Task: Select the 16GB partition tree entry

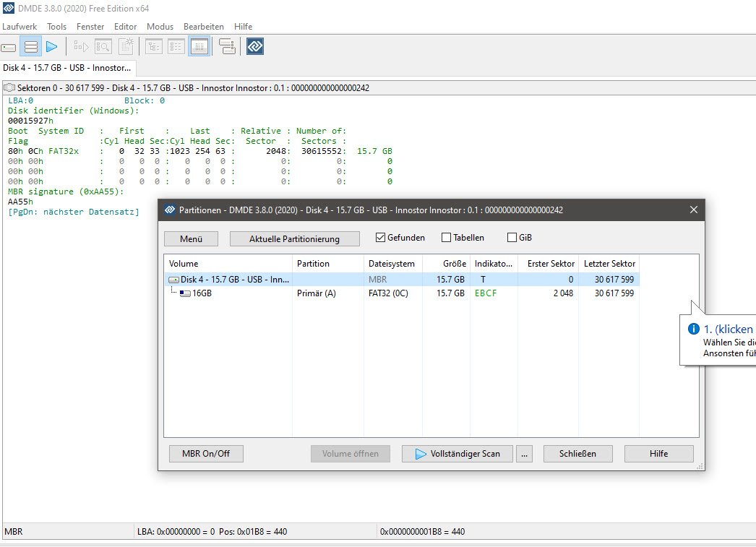Action: (202, 293)
